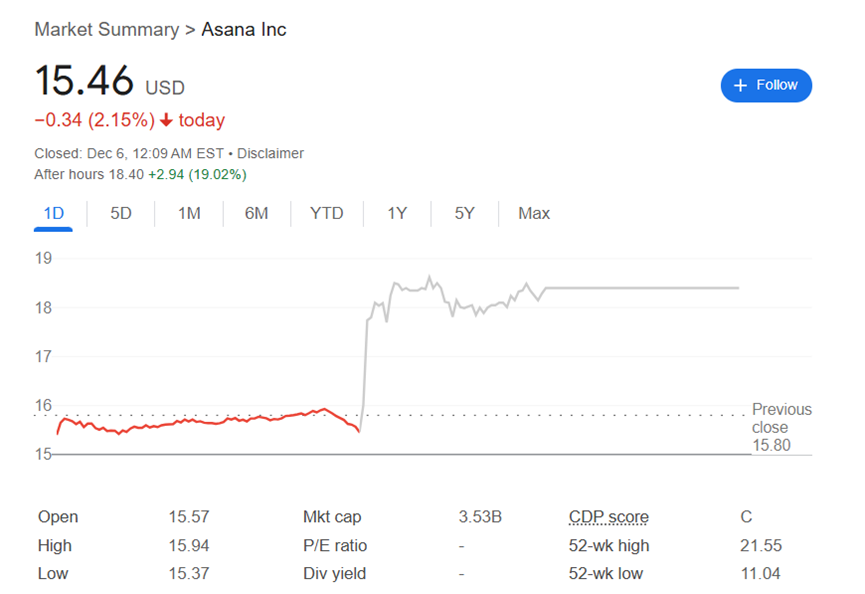
Task: View the 5Y chart range
Action: (464, 213)
